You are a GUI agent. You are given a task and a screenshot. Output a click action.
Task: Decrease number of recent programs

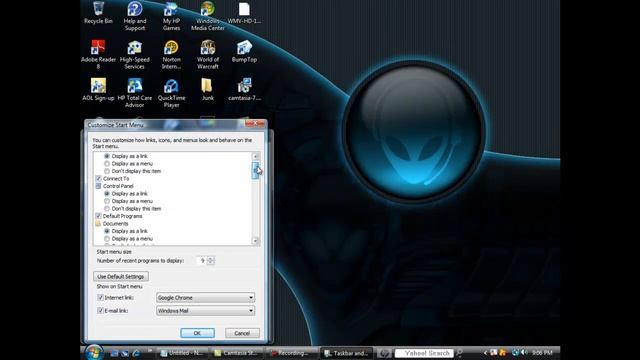click(211, 262)
